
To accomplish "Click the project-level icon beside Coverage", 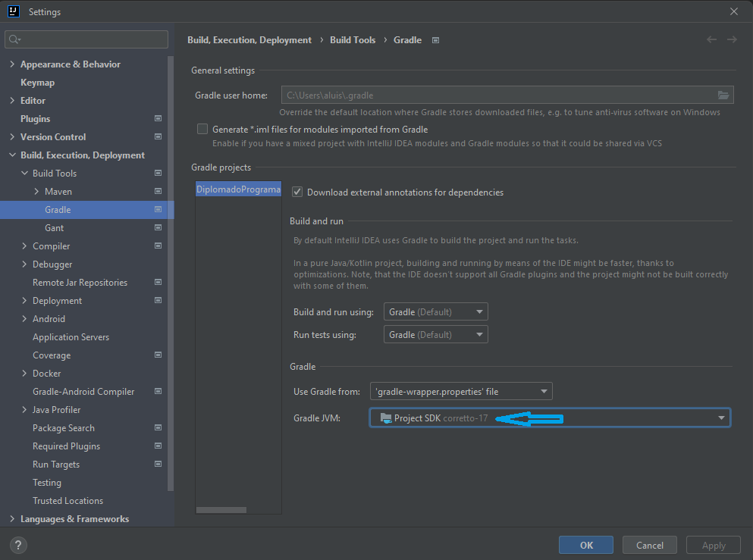I will click(x=158, y=355).
